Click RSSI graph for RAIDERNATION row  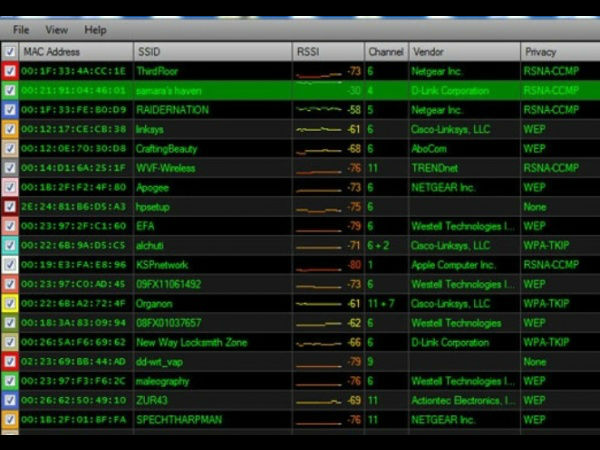click(319, 110)
